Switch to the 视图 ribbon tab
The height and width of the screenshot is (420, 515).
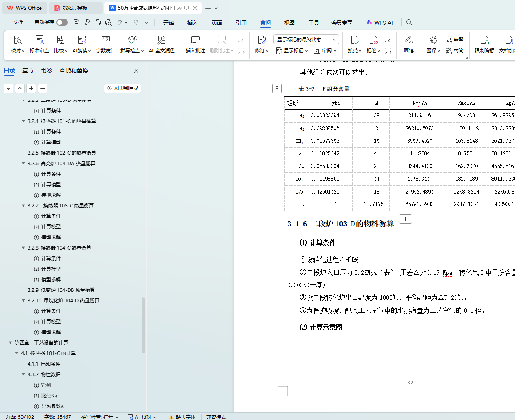pos(289,23)
